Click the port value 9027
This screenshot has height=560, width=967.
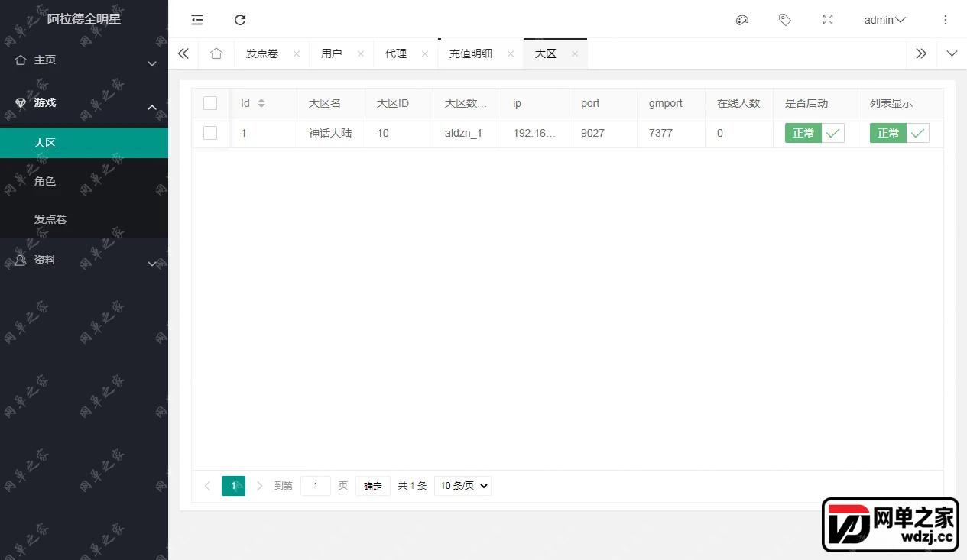(592, 133)
